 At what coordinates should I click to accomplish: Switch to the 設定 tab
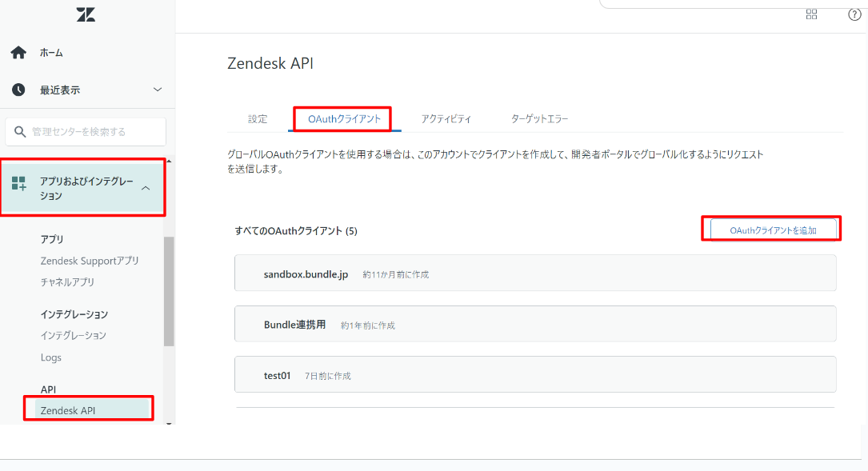[x=258, y=119]
